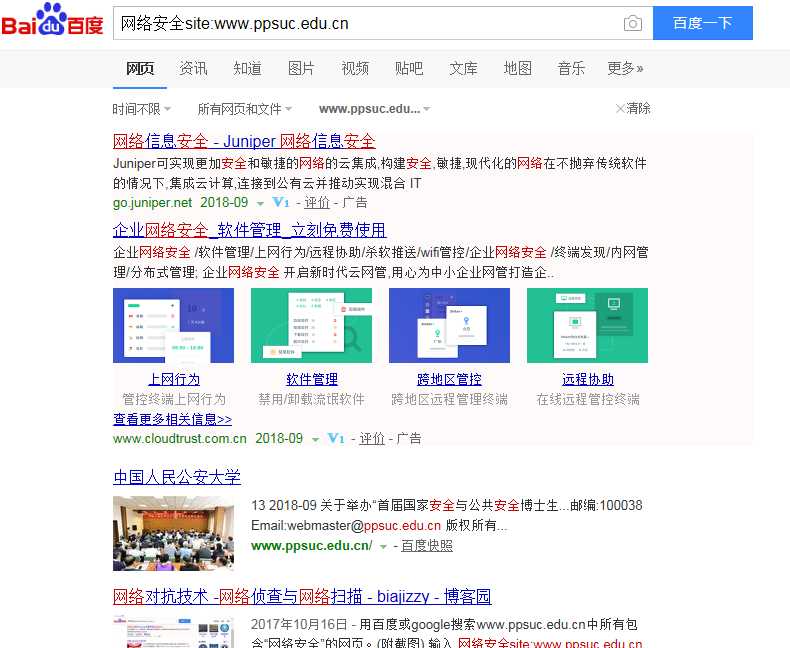Open the 博客园 result screenshot thumbnail
This screenshot has width=790, height=648.
[x=173, y=631]
